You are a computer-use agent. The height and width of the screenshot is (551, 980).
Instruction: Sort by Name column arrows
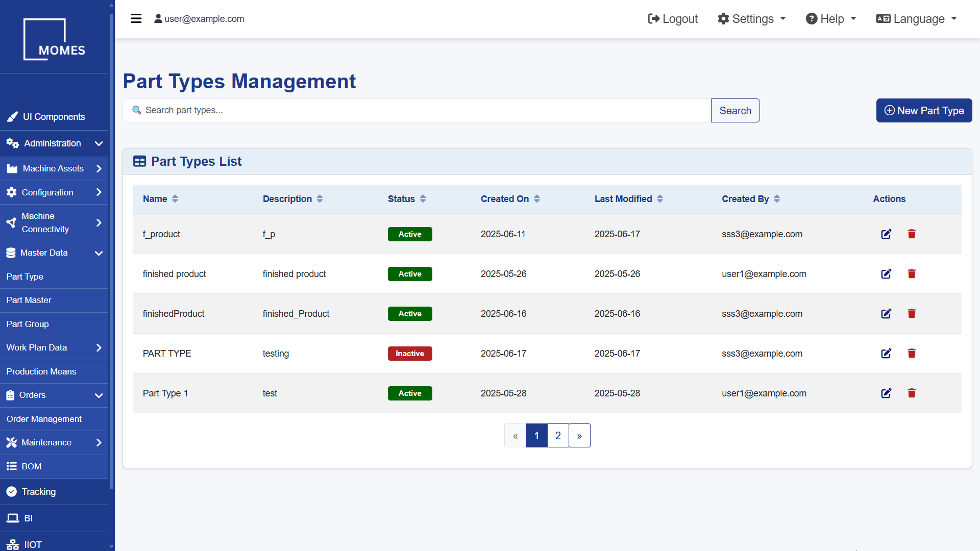pos(175,199)
